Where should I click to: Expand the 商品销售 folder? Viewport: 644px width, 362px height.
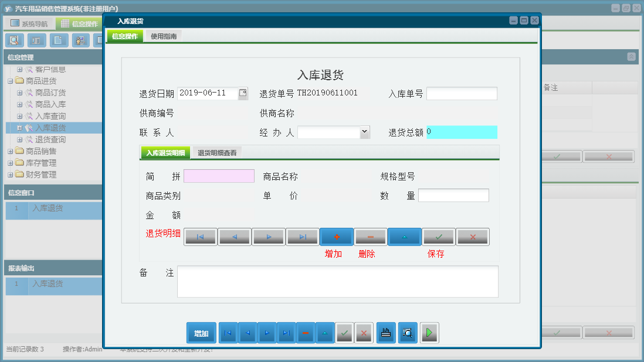click(11, 151)
